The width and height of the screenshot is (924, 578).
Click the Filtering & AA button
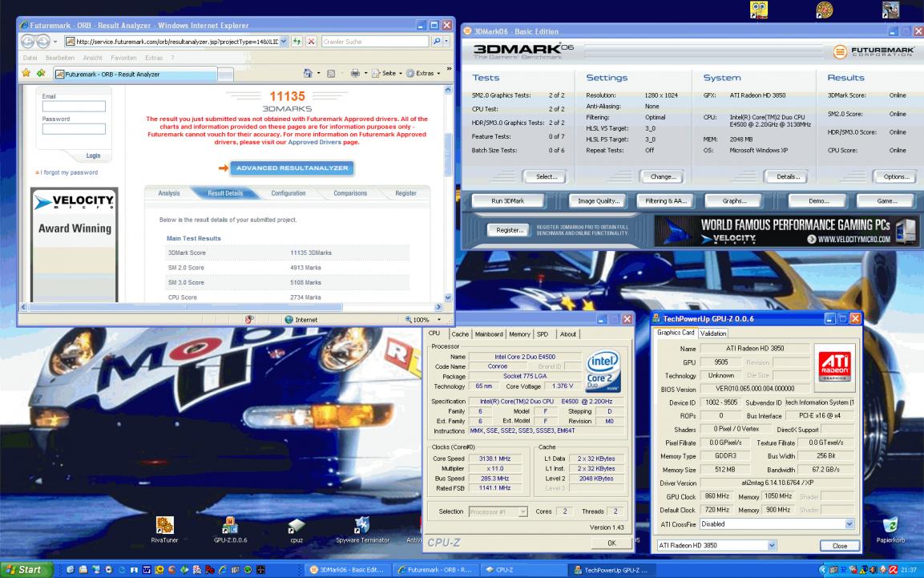pyautogui.click(x=666, y=201)
